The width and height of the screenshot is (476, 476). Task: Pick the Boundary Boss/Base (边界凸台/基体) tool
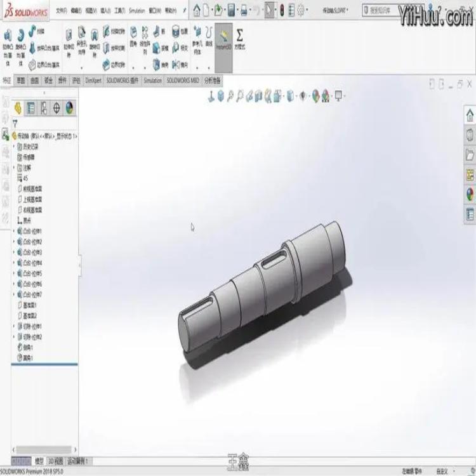44,65
